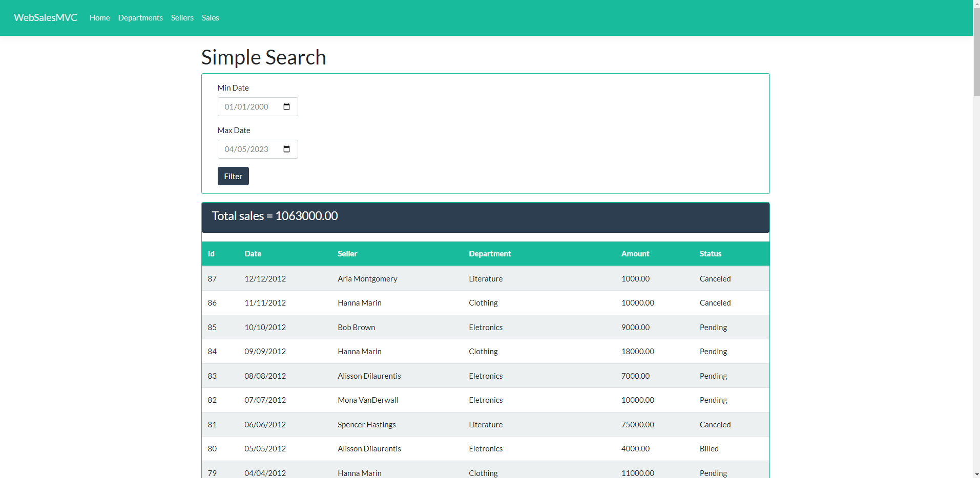Open the Min Date calendar picker icon

286,106
